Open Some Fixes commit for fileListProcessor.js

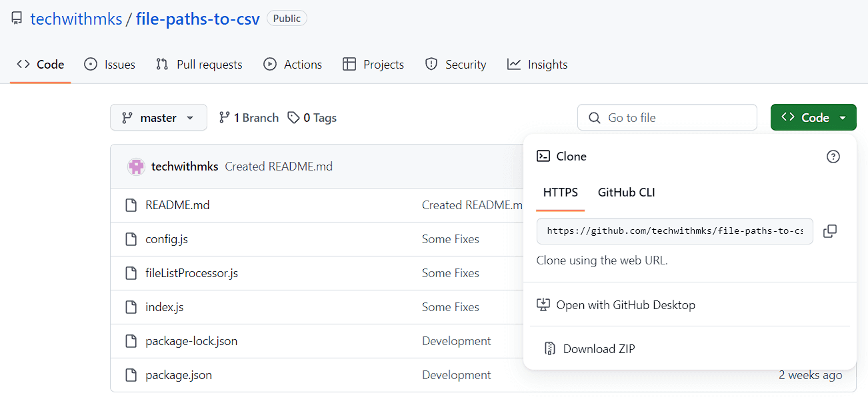451,273
